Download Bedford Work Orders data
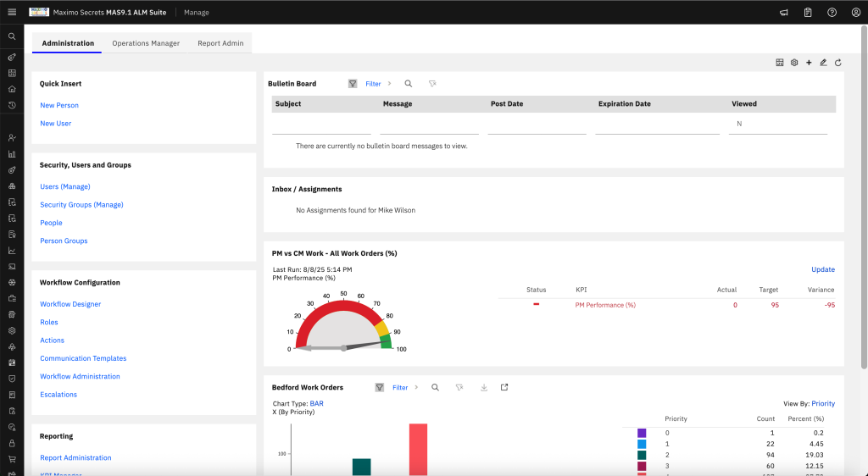Viewport: 868px width, 476px height. (x=484, y=388)
